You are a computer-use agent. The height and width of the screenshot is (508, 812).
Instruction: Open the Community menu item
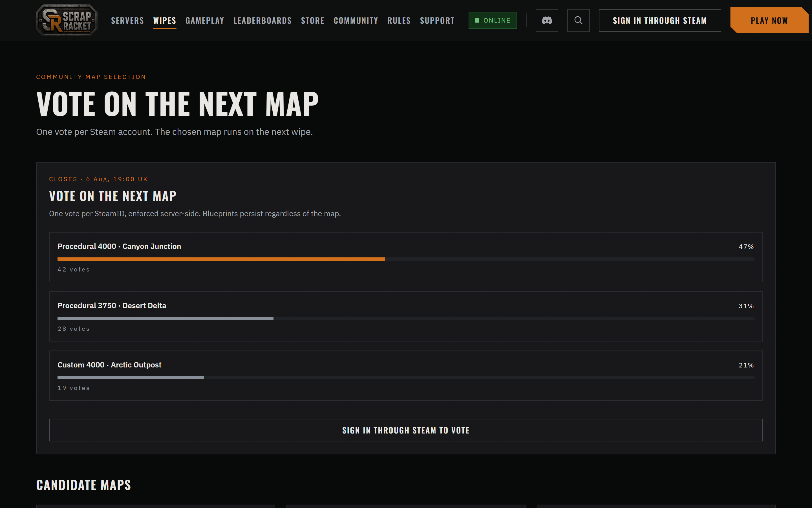(x=356, y=21)
